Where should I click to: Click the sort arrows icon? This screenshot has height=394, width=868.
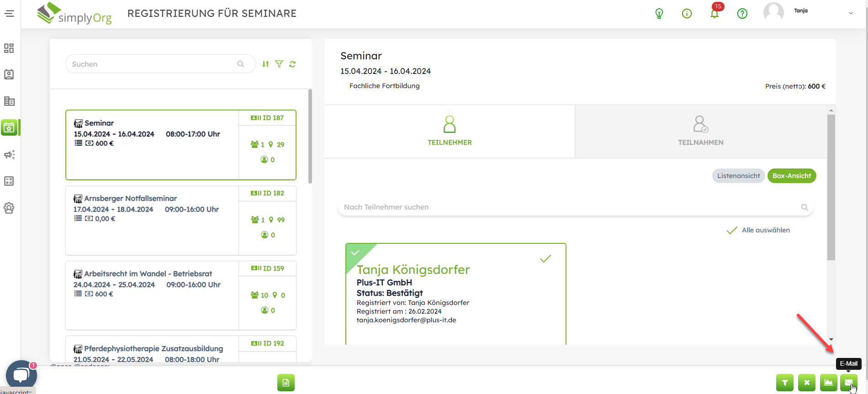pos(265,64)
